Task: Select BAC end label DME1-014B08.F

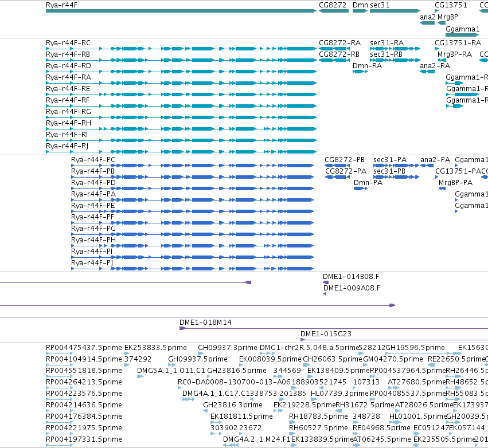Action: 351,276
